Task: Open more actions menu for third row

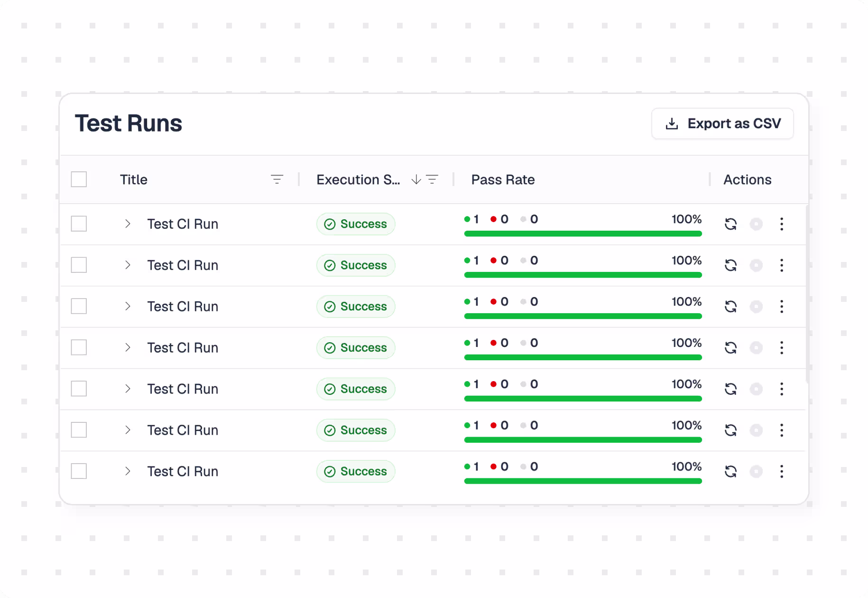Action: coord(782,306)
